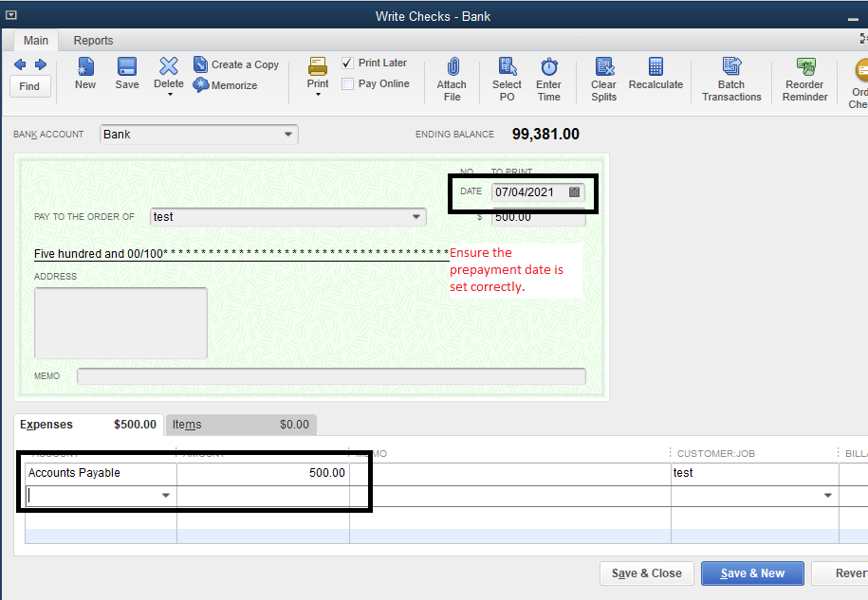Open Select PO tool

coord(508,79)
